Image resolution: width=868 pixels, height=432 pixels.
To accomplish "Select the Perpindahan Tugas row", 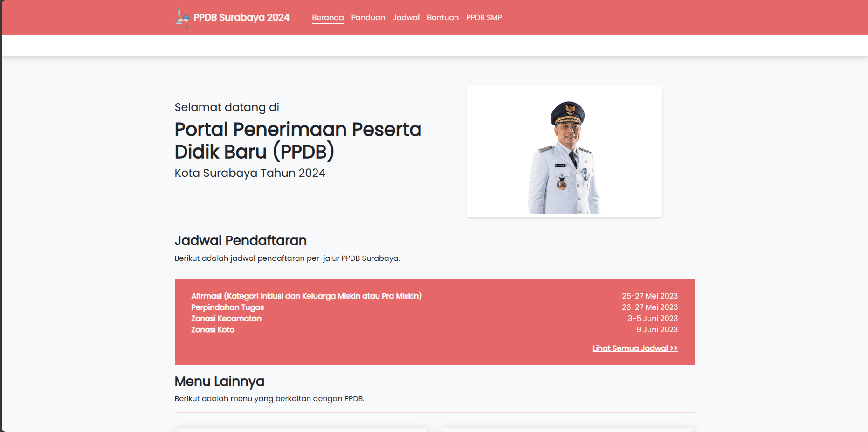I will (x=227, y=307).
